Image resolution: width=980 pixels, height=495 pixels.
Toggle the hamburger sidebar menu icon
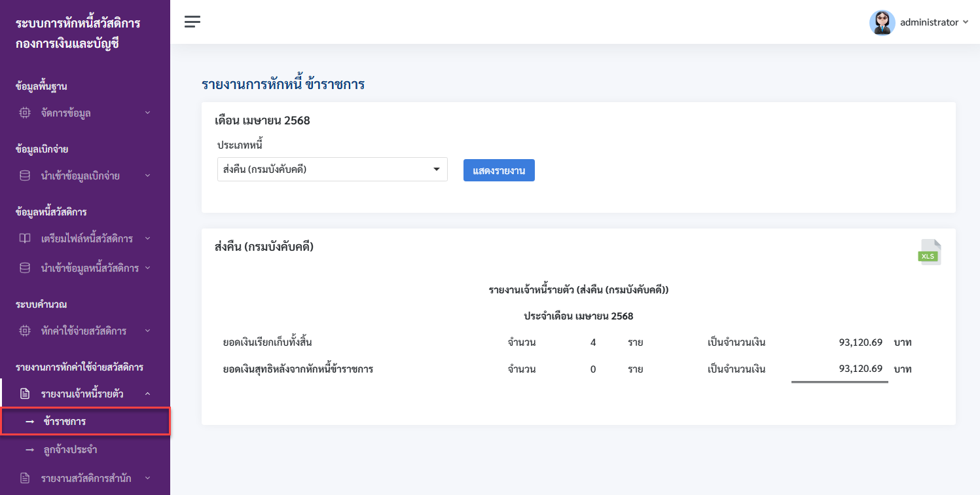coord(192,22)
